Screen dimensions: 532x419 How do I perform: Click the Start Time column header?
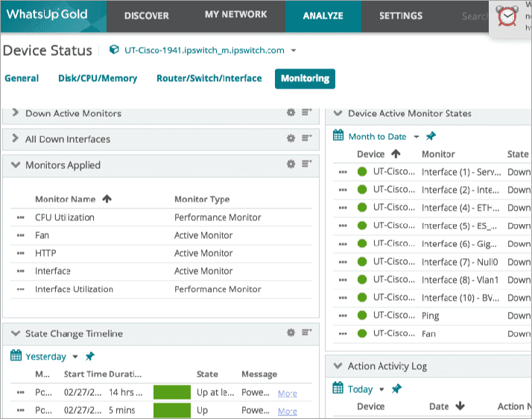[86, 374]
